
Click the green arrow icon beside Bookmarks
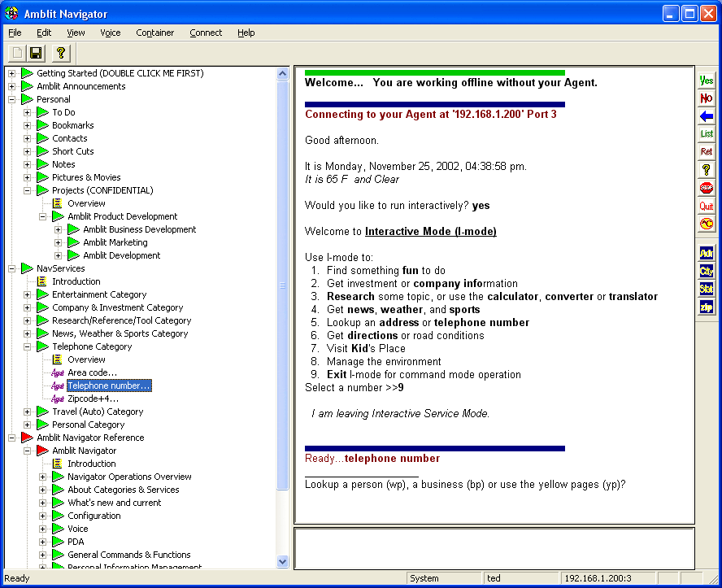coord(43,125)
